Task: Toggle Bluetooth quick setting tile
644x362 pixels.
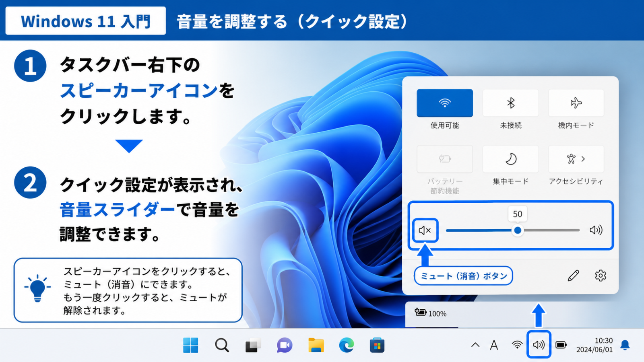Action: [510, 103]
